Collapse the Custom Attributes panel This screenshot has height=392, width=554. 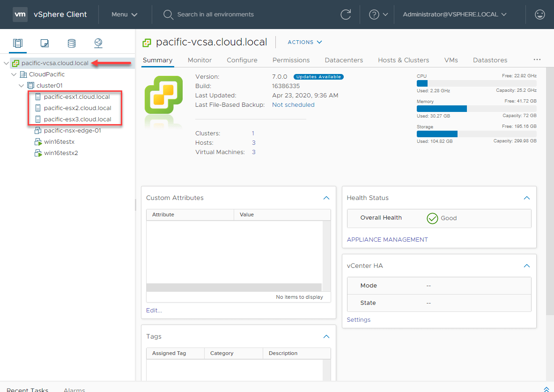point(326,198)
